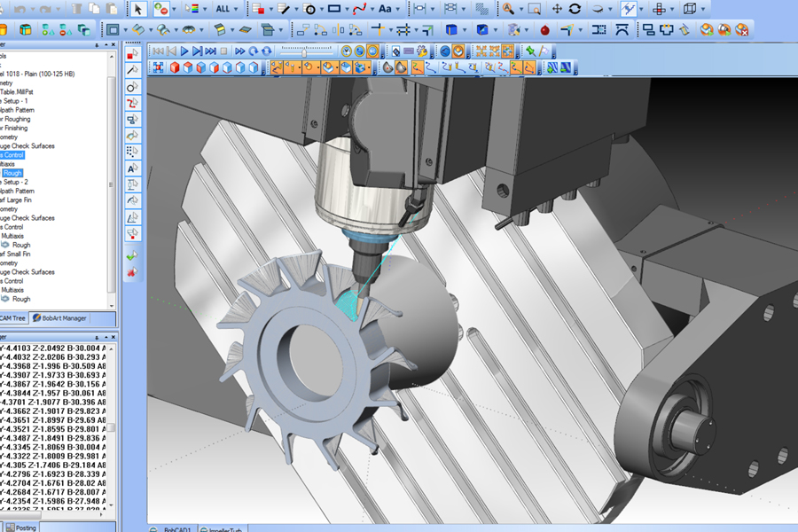Click the copy icon
The width and height of the screenshot is (798, 532).
pos(95,9)
